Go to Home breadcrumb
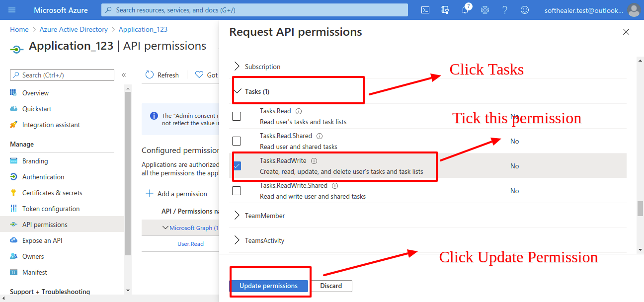 (19, 29)
